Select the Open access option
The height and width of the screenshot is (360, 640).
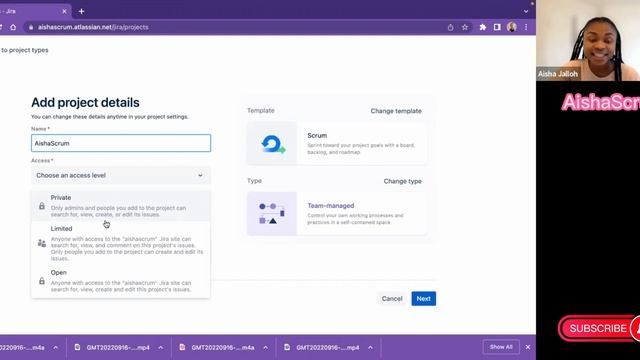[x=121, y=281]
